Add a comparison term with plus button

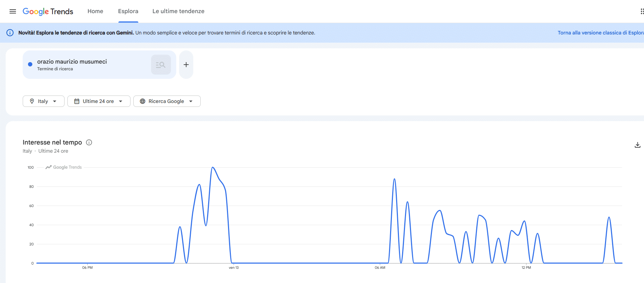click(186, 65)
